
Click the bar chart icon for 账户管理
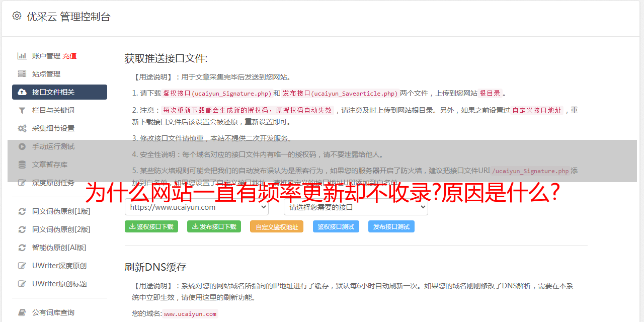(x=22, y=56)
